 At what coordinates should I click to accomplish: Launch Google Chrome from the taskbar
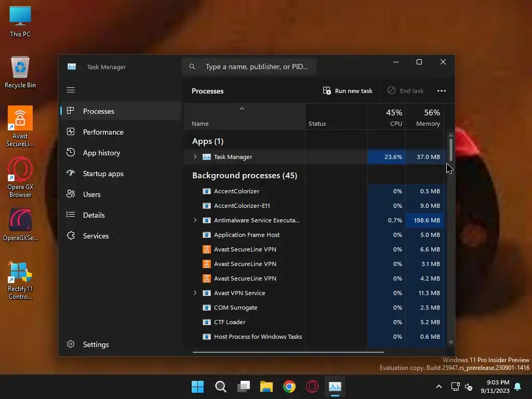point(289,387)
